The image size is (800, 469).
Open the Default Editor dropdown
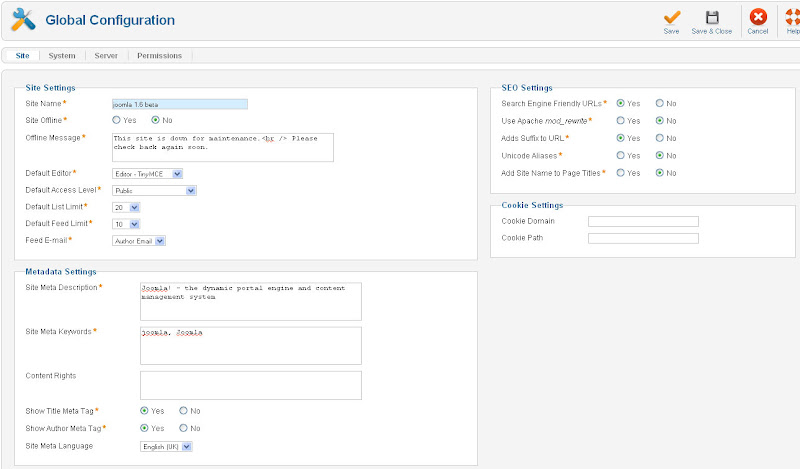click(x=147, y=174)
